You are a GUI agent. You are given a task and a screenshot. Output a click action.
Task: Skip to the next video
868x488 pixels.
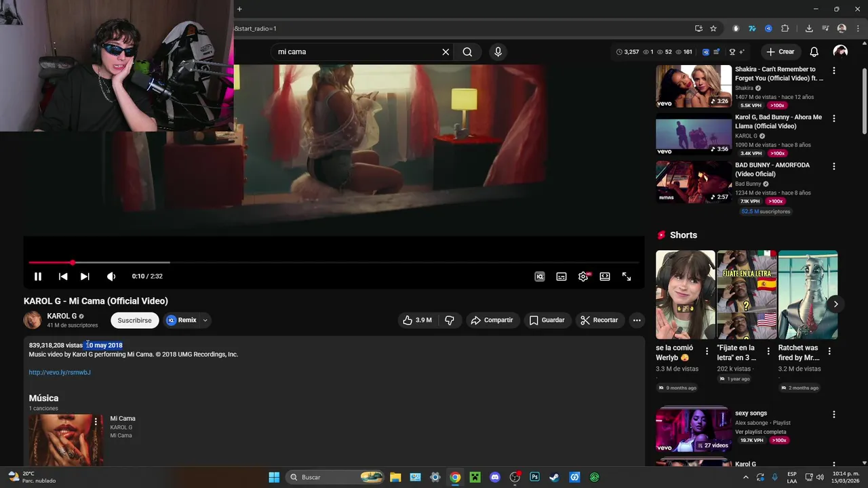coord(85,277)
